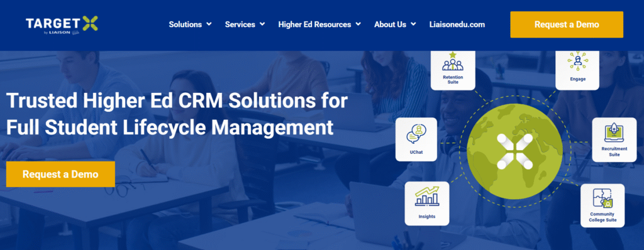Viewport: 644px width, 250px height.
Task: Open the About Us menu item
Action: point(390,24)
